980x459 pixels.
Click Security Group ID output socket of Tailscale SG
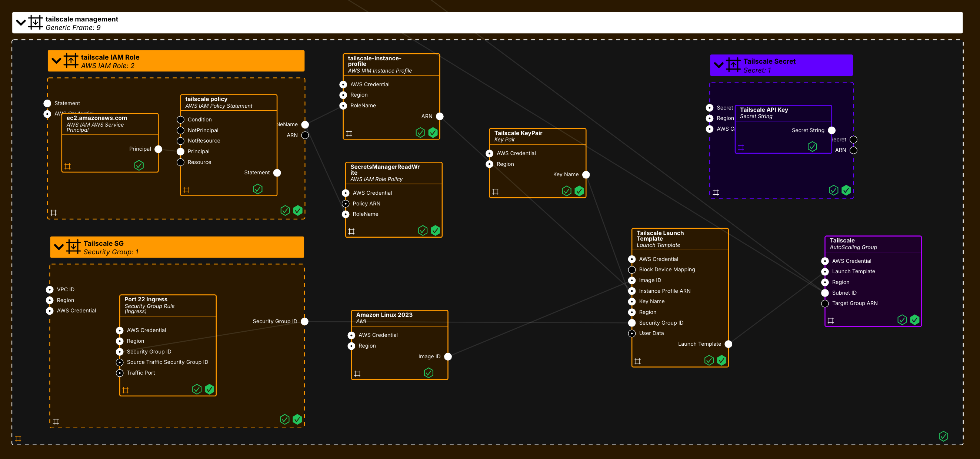coord(305,322)
